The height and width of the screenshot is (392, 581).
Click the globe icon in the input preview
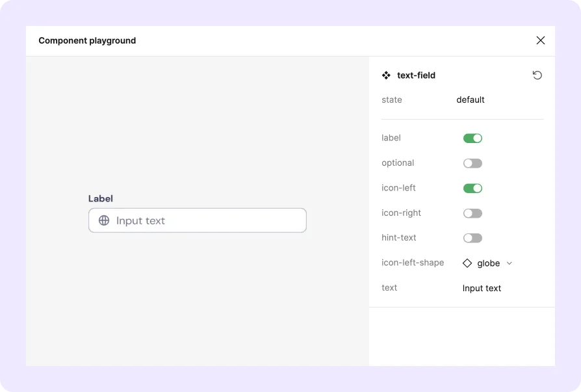[104, 220]
